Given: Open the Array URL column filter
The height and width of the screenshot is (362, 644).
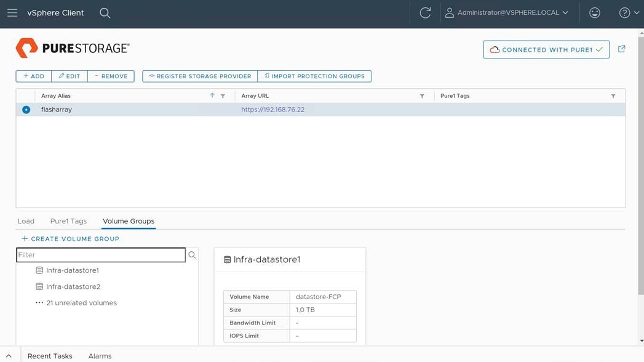Looking at the screenshot, I should pos(422,96).
